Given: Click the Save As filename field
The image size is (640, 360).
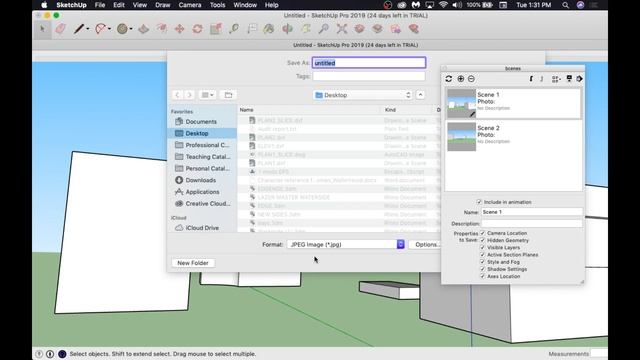Looking at the screenshot, I should [369, 63].
